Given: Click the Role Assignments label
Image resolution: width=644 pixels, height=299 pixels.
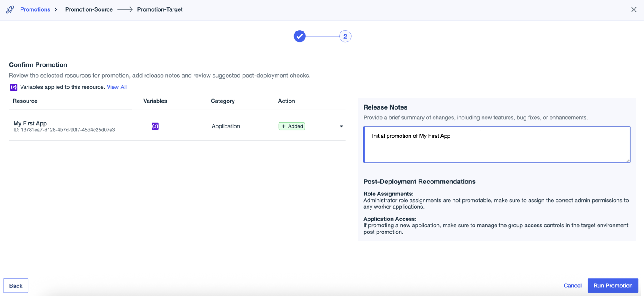Looking at the screenshot, I should (x=388, y=194).
